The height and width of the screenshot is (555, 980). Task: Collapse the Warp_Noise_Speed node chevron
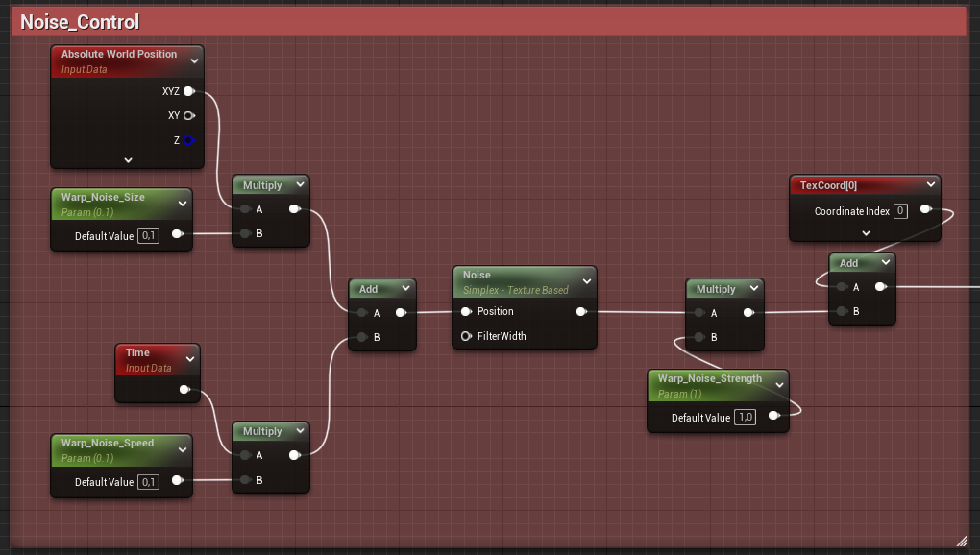point(183,449)
